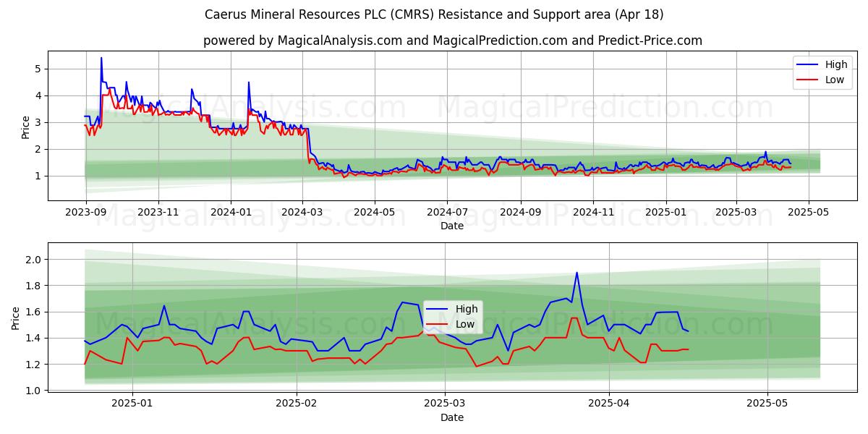868x434 pixels.
Task: Click the top chart's 'Date' axis label
Action: (452, 226)
